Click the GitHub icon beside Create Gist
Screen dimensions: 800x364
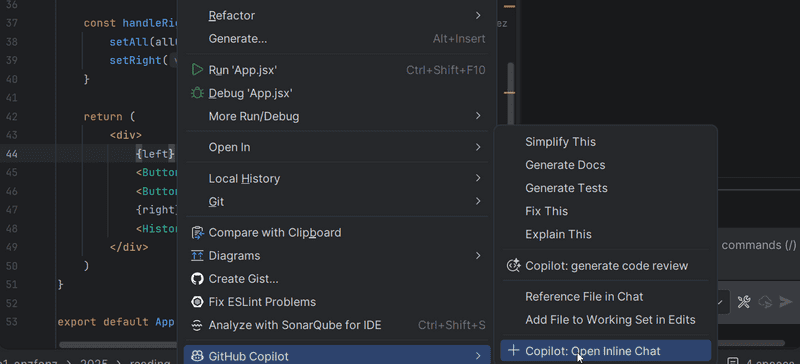click(x=197, y=279)
